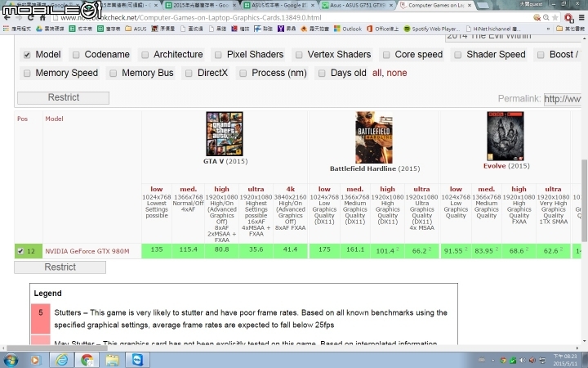
Task: Expand the bookmarks overflow chevron
Action: tap(548, 29)
